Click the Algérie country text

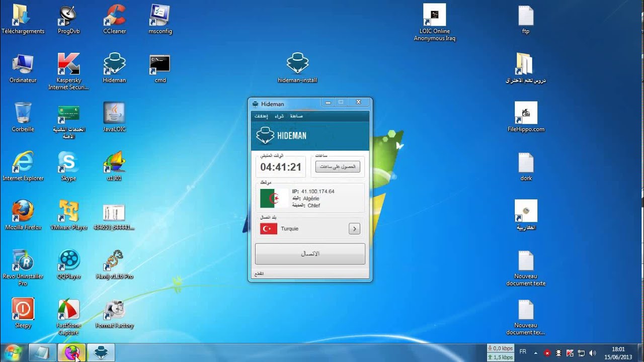311,199
